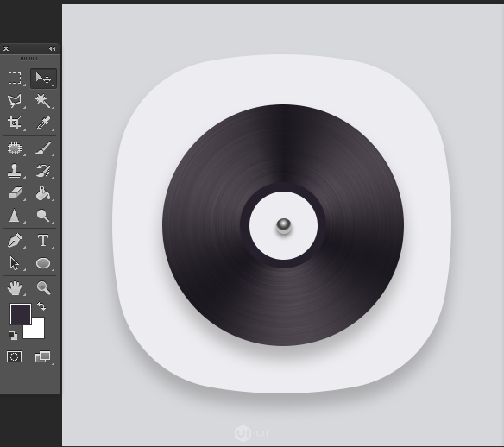504x447 pixels.
Task: Select the Ellipse shape tool
Action: pos(43,263)
